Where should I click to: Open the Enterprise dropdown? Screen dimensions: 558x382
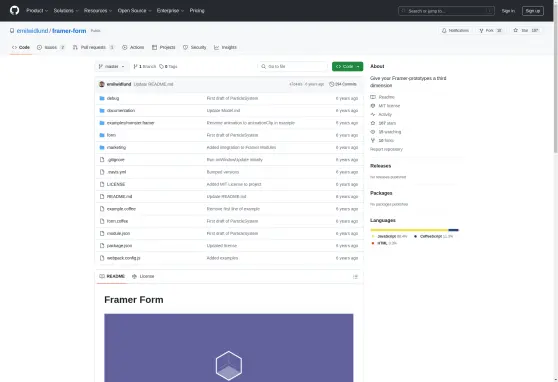click(x=170, y=11)
